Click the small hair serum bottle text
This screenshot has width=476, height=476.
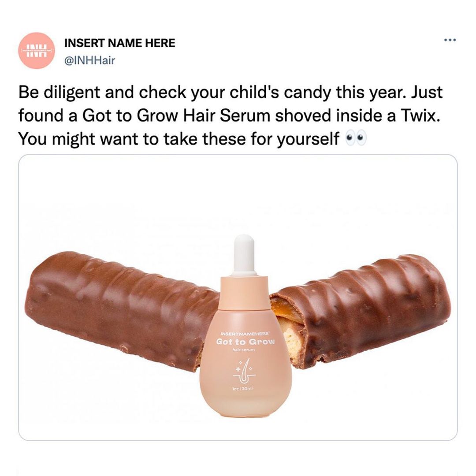click(244, 350)
